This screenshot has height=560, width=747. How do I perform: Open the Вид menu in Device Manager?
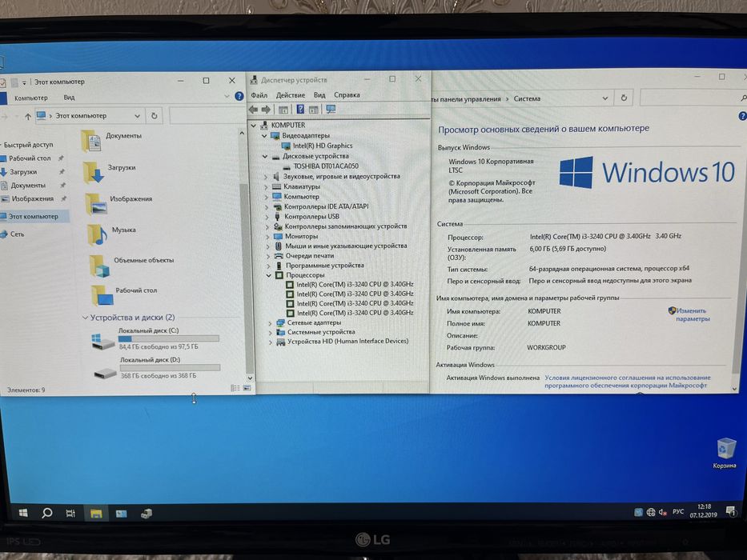coord(319,95)
